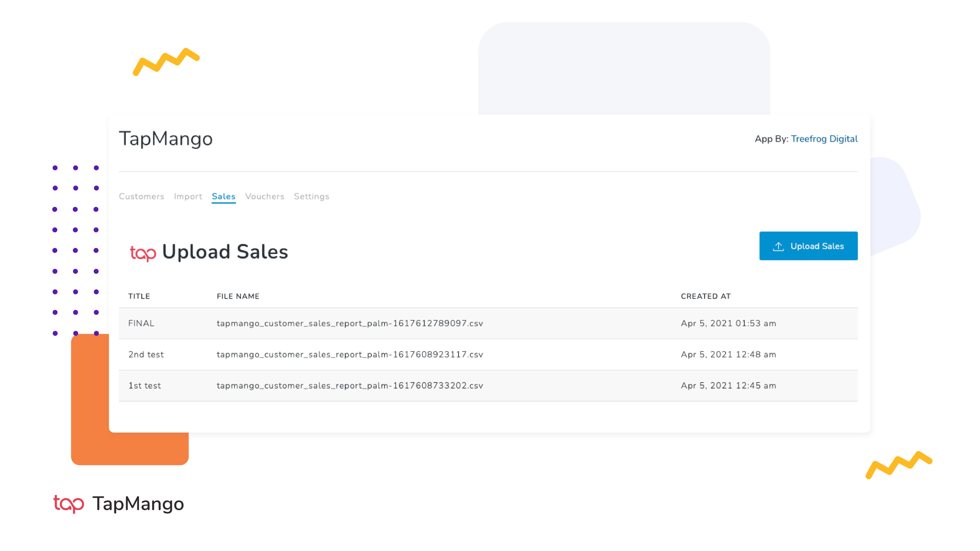The width and height of the screenshot is (980, 551).
Task: Click the CREATED AT column header
Action: point(706,296)
